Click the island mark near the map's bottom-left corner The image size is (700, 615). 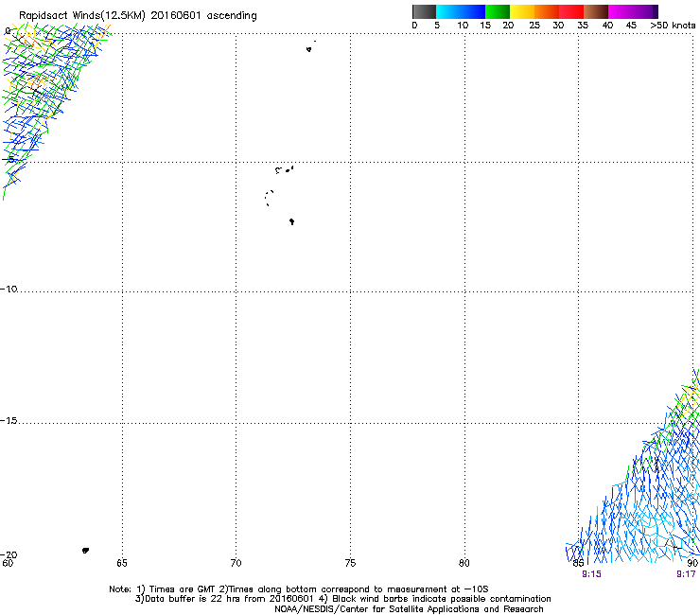point(86,551)
